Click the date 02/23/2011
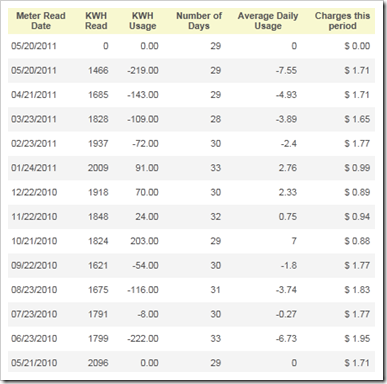The height and width of the screenshot is (384, 387). (x=34, y=143)
